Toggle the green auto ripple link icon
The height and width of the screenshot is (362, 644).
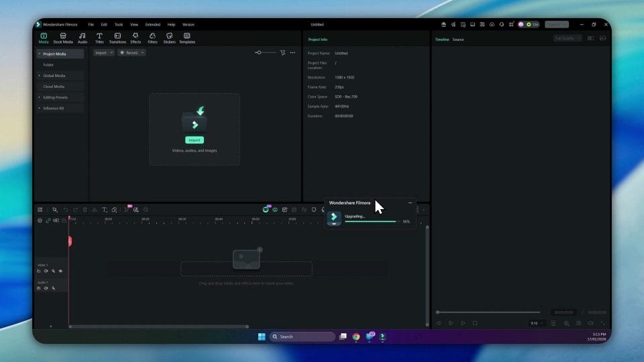(48, 221)
